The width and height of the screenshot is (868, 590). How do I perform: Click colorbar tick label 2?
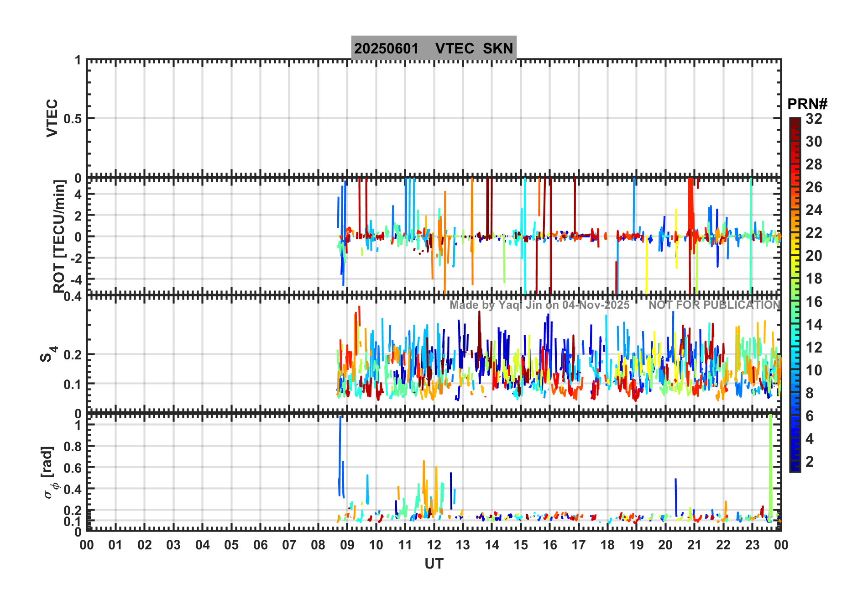pos(810,462)
